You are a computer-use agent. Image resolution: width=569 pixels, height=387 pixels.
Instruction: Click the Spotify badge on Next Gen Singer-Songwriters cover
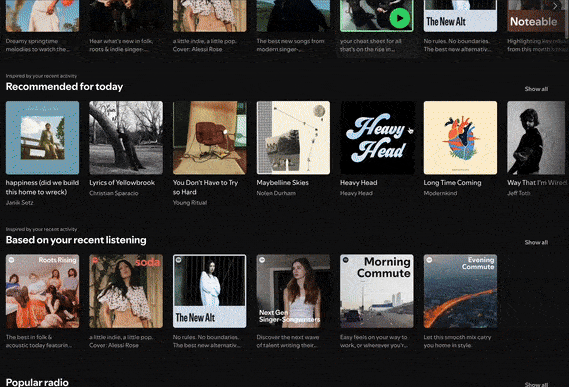click(x=262, y=260)
